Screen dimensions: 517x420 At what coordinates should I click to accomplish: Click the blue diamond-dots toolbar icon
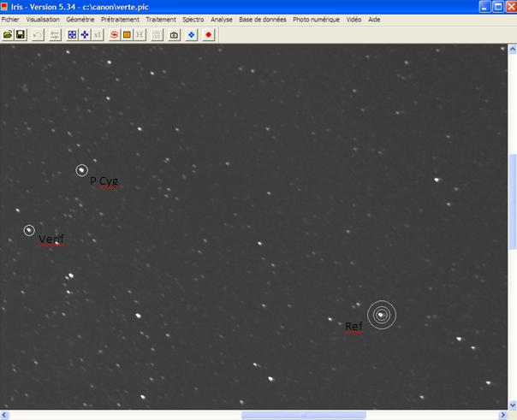(x=191, y=34)
